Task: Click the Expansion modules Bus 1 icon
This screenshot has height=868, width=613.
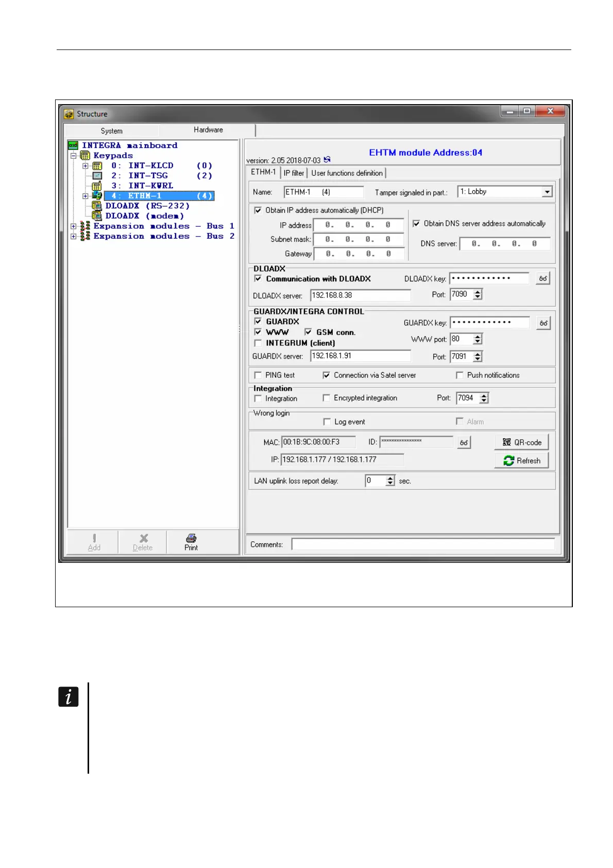Action: (85, 226)
